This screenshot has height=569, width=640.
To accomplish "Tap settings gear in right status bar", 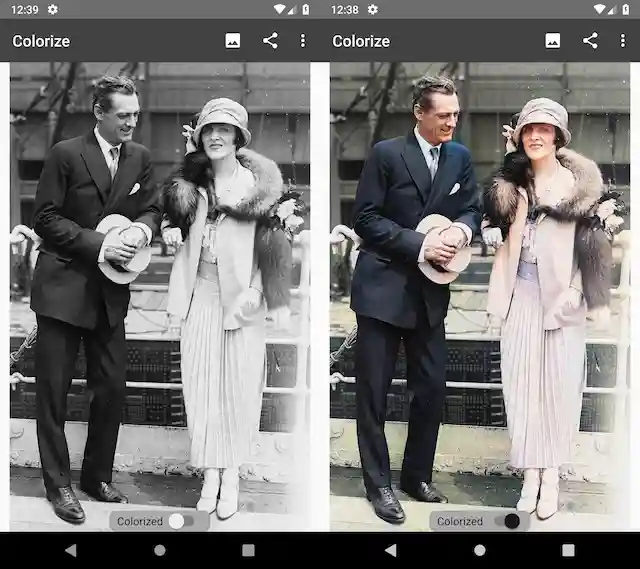I will [373, 9].
